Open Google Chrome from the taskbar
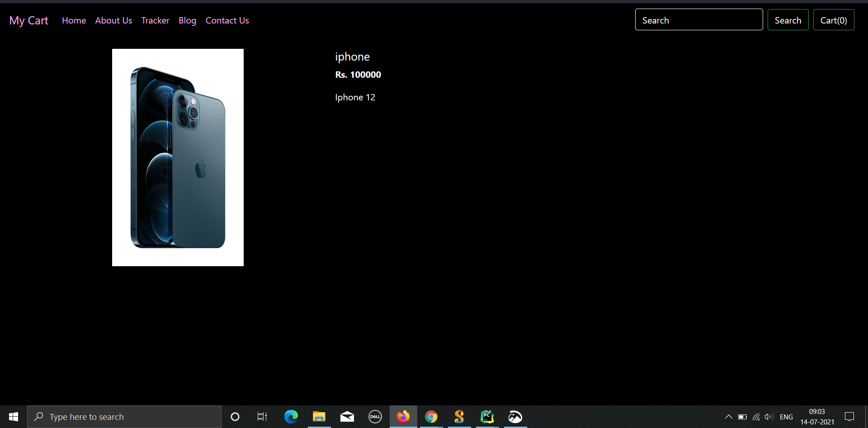868x428 pixels. [x=431, y=417]
